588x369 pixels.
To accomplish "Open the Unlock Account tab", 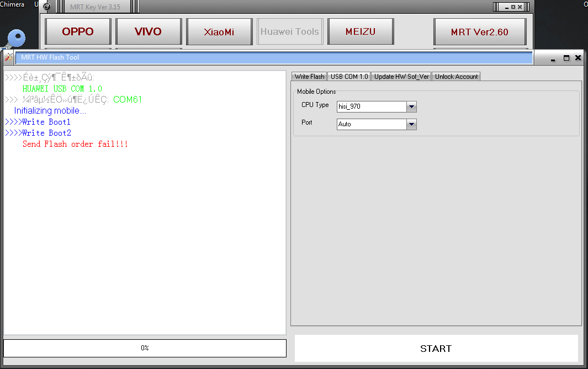I will point(456,77).
